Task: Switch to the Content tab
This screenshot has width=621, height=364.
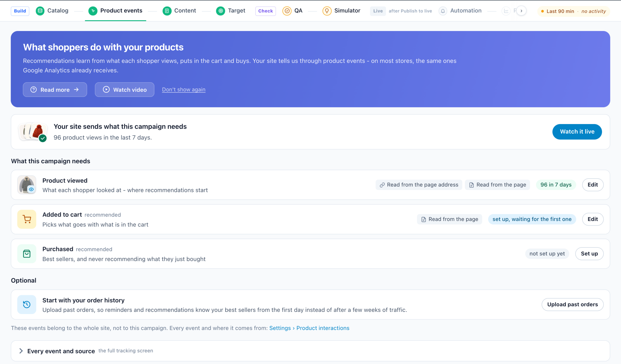Action: click(185, 11)
